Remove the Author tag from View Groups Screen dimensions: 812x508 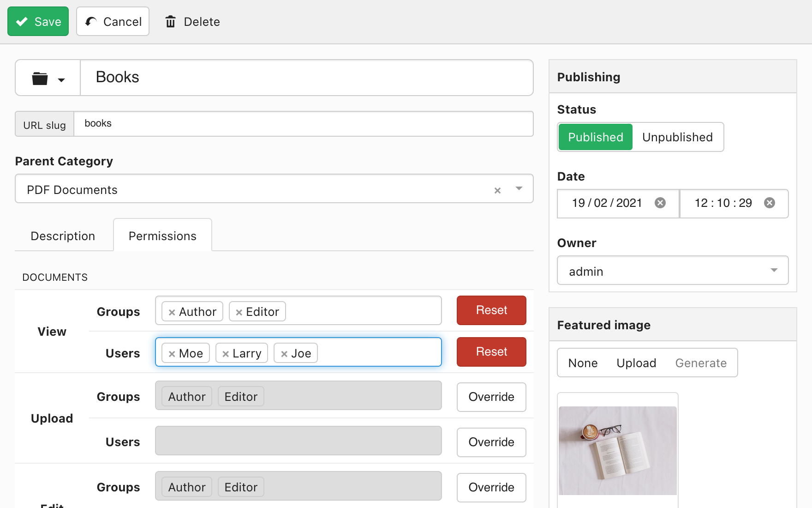[x=172, y=312]
